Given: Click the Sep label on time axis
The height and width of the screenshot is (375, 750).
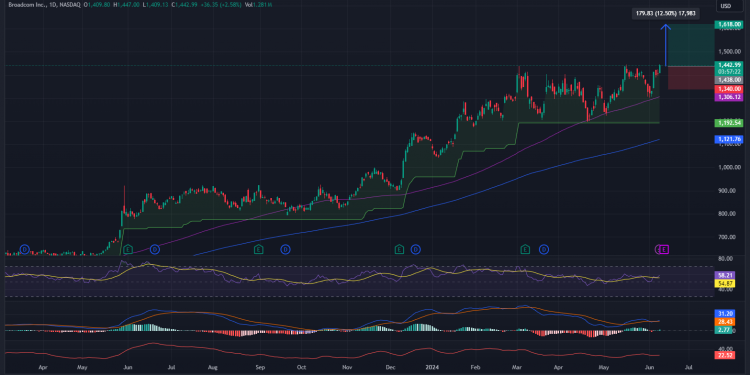Looking at the screenshot, I should click(x=260, y=368).
